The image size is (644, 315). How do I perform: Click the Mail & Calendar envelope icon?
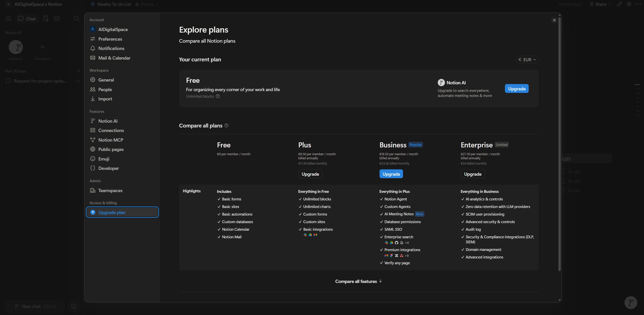coord(93,58)
